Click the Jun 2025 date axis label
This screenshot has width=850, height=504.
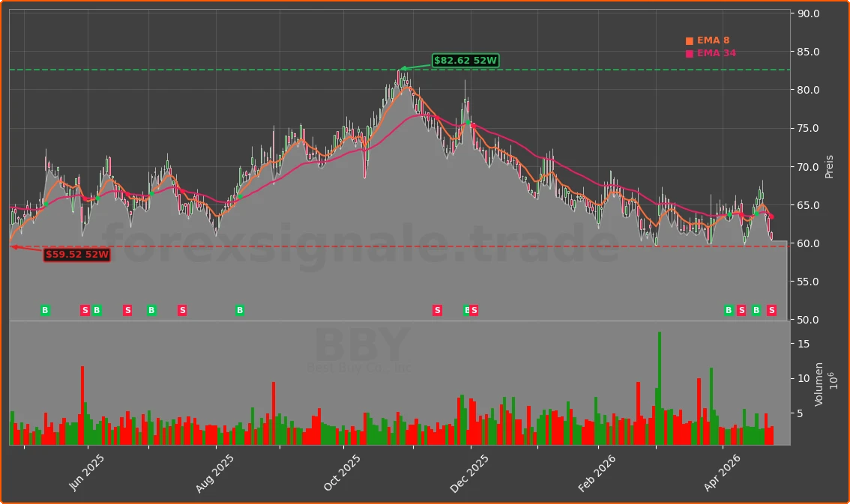[87, 473]
